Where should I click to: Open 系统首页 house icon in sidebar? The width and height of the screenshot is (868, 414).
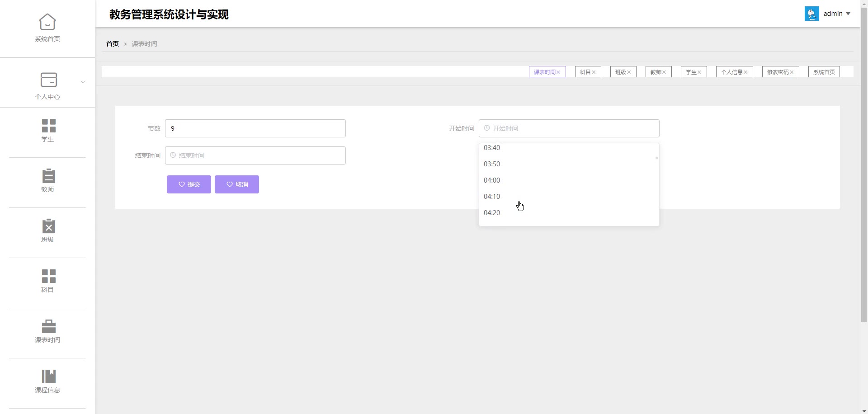click(47, 21)
